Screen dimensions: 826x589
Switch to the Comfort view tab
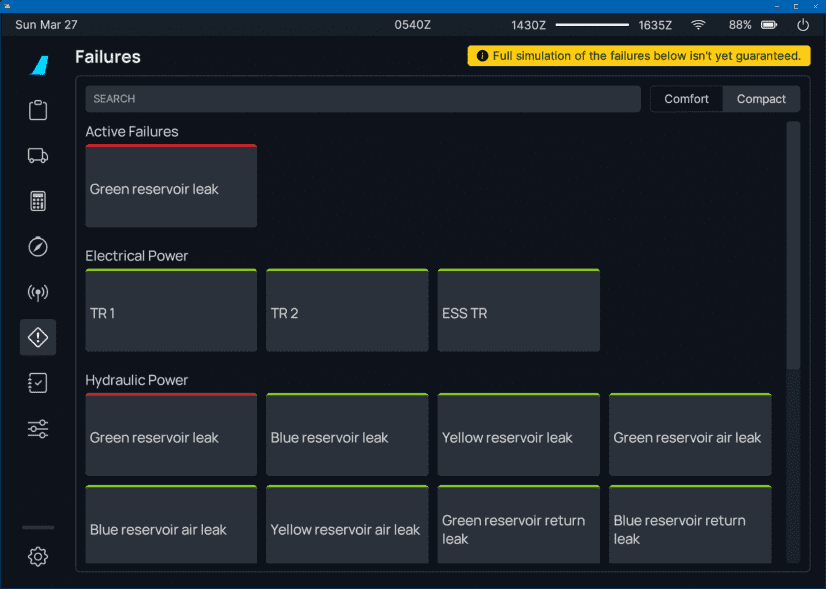click(x=686, y=99)
